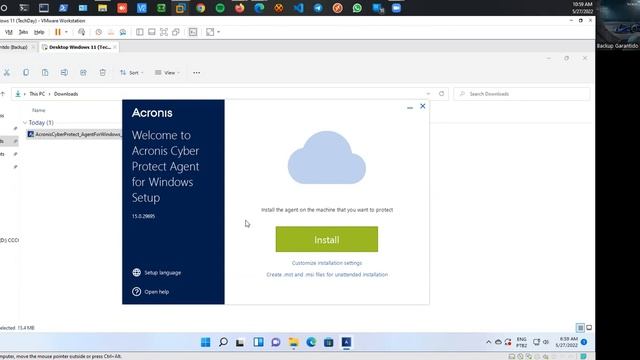This screenshot has height=360, width=640.
Task: Click the VMware pause VM icon
Action: click(x=58, y=32)
